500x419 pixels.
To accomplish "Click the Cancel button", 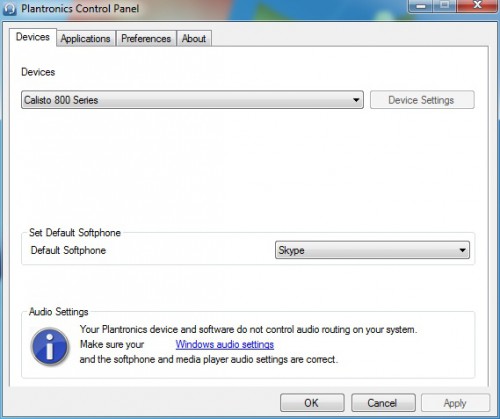I will pos(383,403).
